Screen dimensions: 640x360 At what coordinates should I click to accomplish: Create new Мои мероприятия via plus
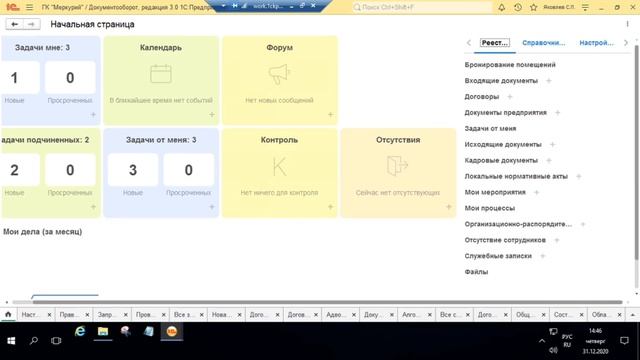coord(536,192)
